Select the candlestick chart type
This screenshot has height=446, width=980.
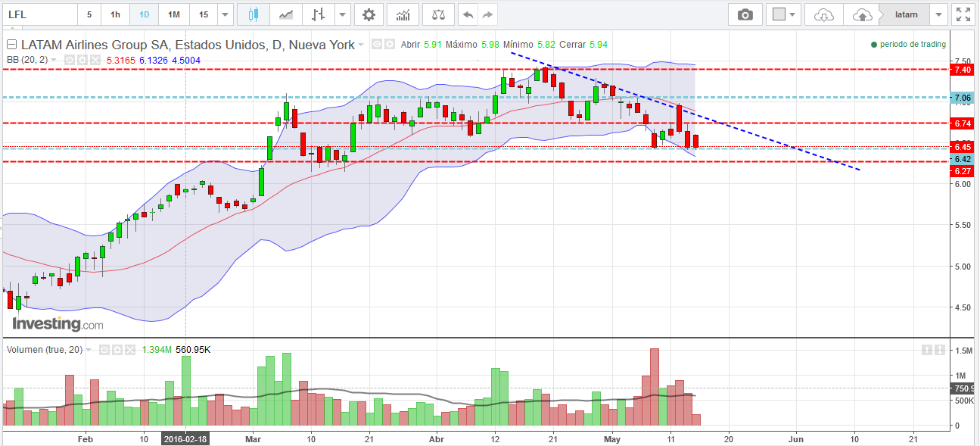(253, 14)
